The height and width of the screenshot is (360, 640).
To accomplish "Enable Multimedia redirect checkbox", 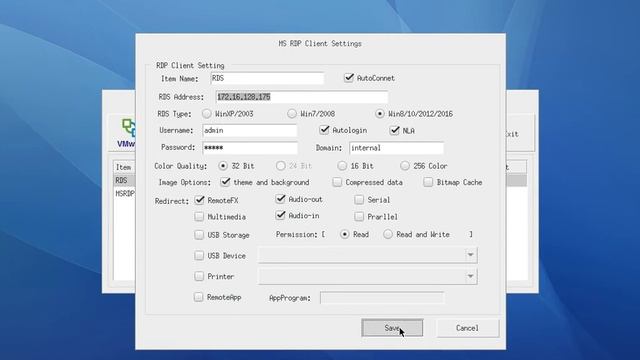I will click(x=199, y=216).
